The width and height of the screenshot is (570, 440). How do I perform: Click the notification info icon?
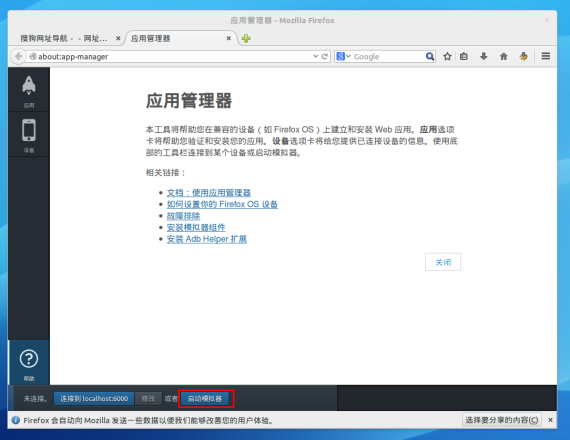(16, 420)
